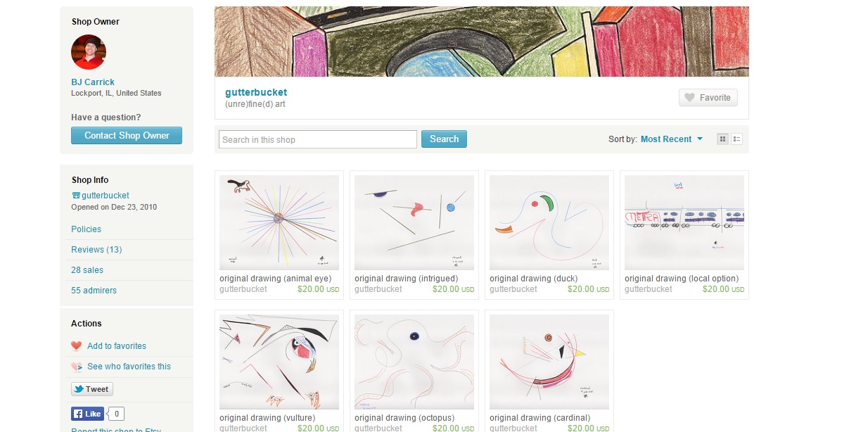868x432 pixels.
Task: View 55 admirers link
Action: tap(94, 291)
